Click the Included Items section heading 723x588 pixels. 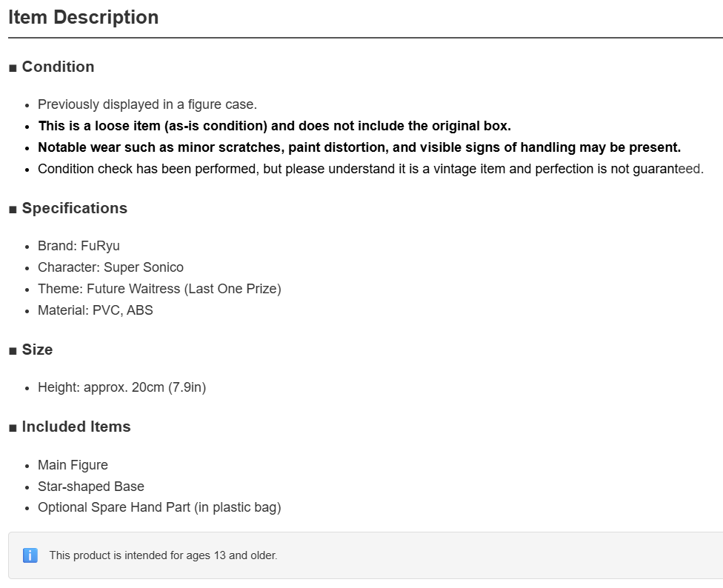[x=76, y=427]
